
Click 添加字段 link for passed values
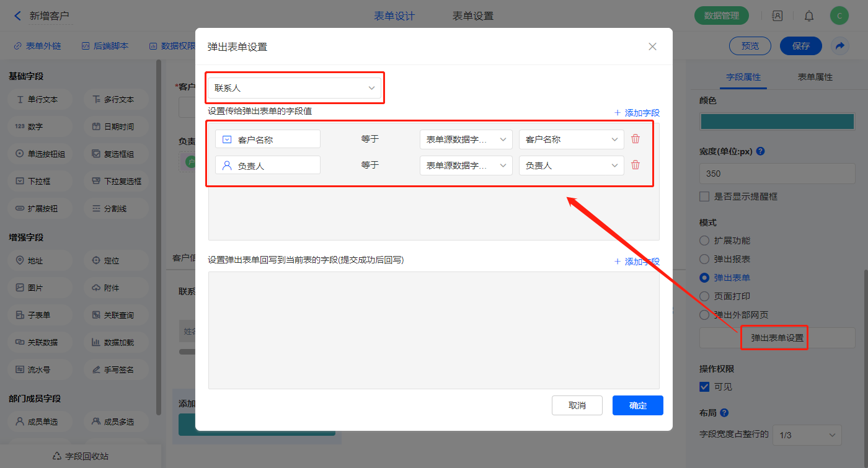[x=637, y=113]
